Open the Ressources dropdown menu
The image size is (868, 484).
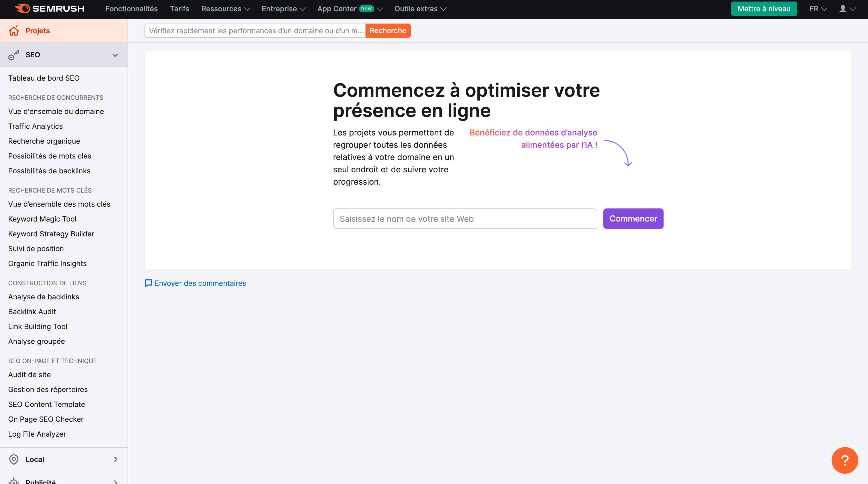click(x=225, y=8)
